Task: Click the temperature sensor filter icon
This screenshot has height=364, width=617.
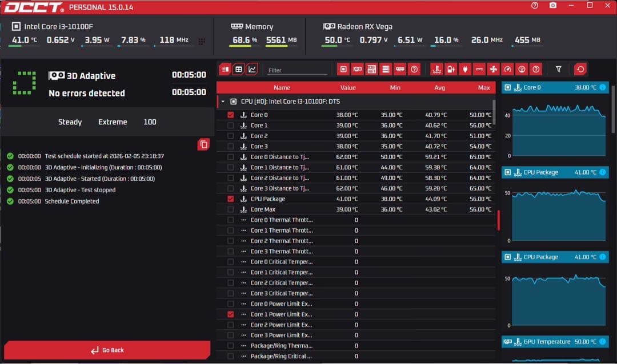Action: click(x=436, y=70)
